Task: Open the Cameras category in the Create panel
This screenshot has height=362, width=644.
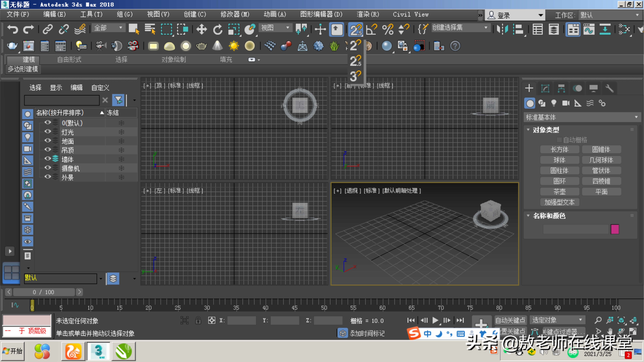Action: click(566, 103)
